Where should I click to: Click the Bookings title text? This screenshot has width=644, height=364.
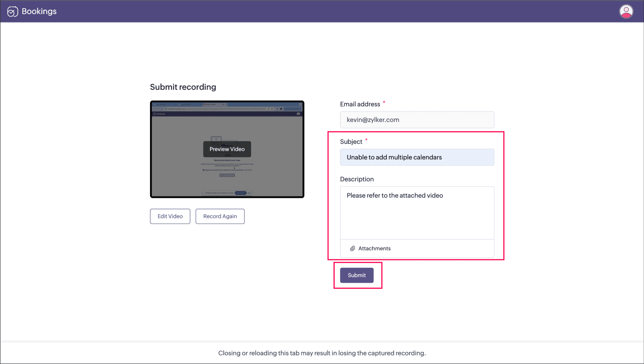[39, 11]
